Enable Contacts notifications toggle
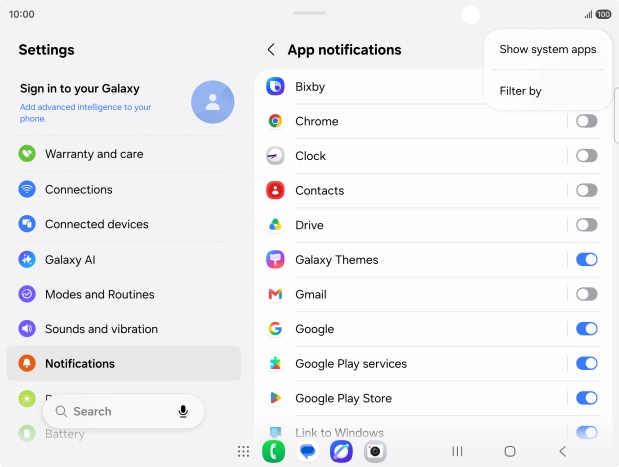619x467 pixels. click(x=587, y=190)
